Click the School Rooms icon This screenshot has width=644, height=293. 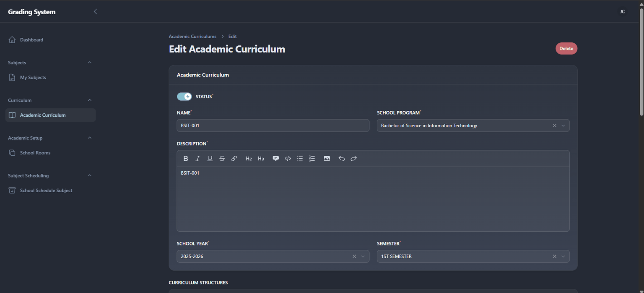12,153
